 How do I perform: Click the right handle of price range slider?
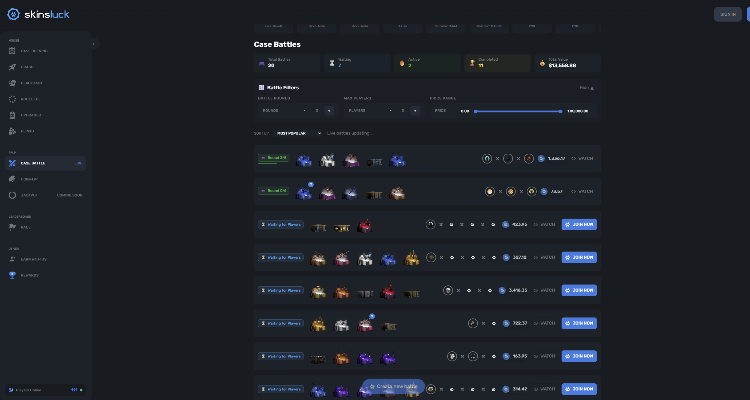click(560, 111)
